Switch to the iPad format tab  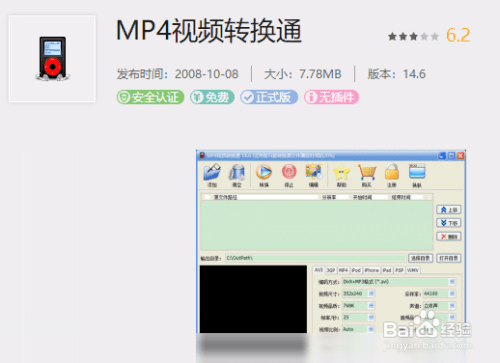tap(387, 270)
